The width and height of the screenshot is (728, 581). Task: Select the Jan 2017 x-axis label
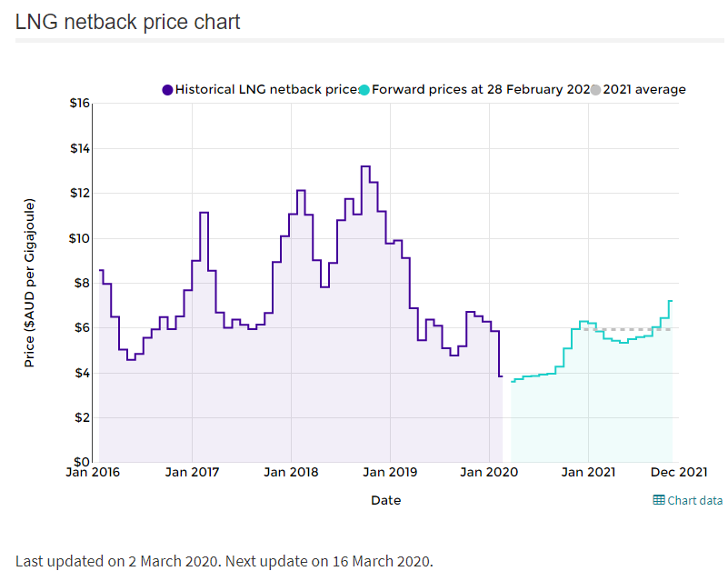point(192,472)
